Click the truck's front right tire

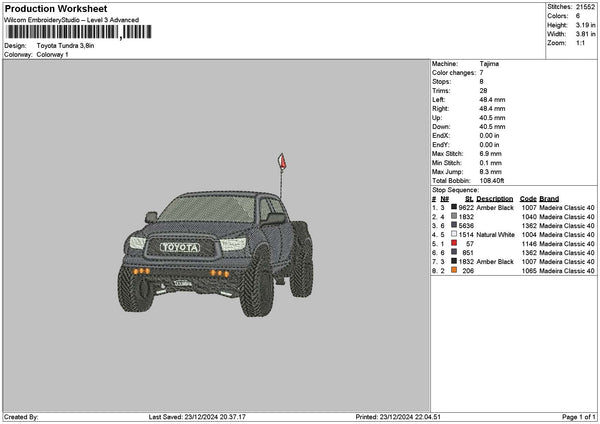click(x=257, y=284)
